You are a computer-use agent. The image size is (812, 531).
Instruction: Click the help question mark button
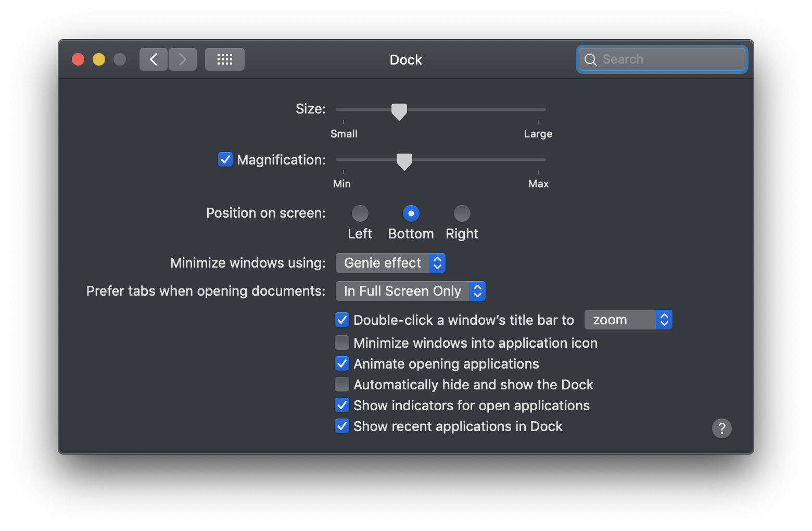point(721,428)
